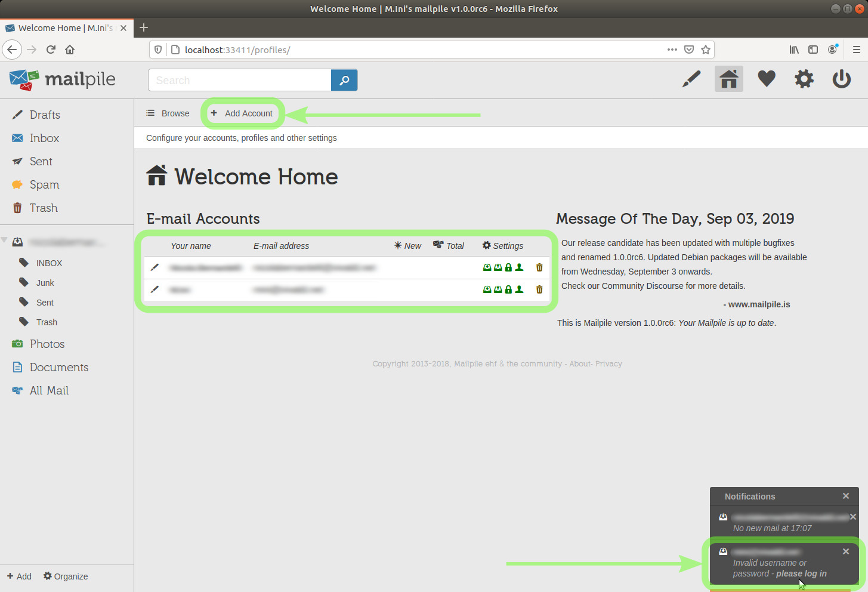Open a new Firefox tab
The height and width of the screenshot is (592, 868).
144,27
